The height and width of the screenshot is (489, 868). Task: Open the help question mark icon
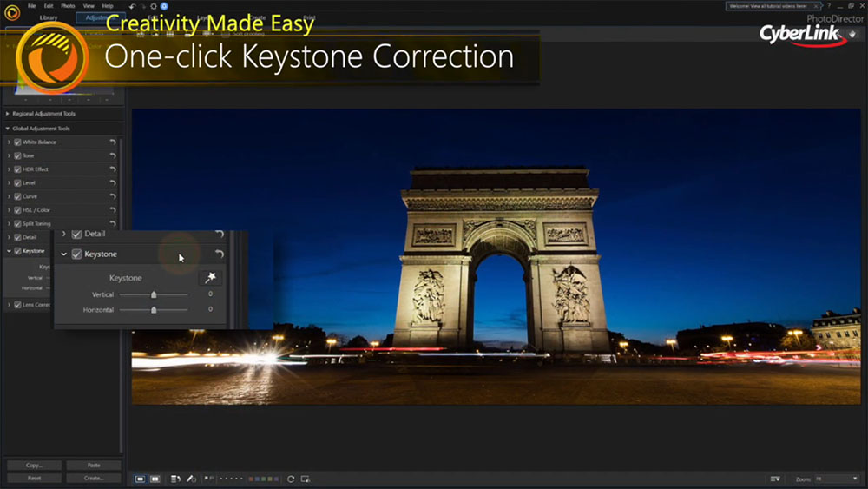click(x=829, y=6)
